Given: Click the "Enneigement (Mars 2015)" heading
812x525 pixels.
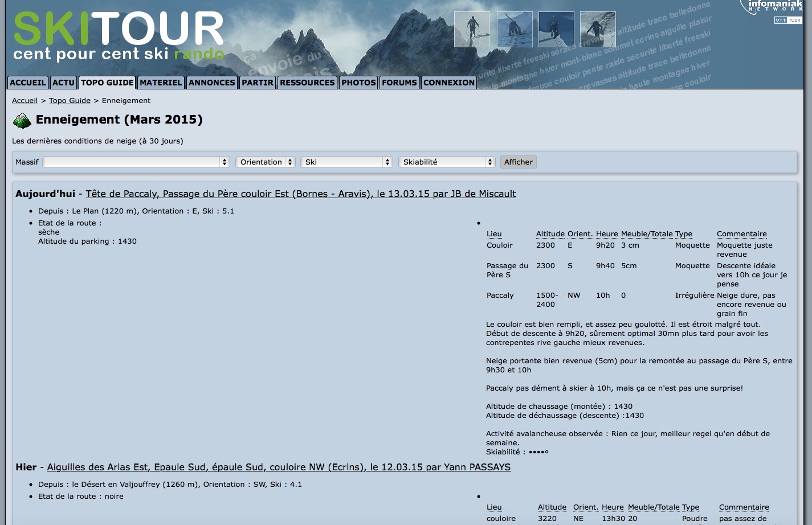Looking at the screenshot, I should [119, 120].
